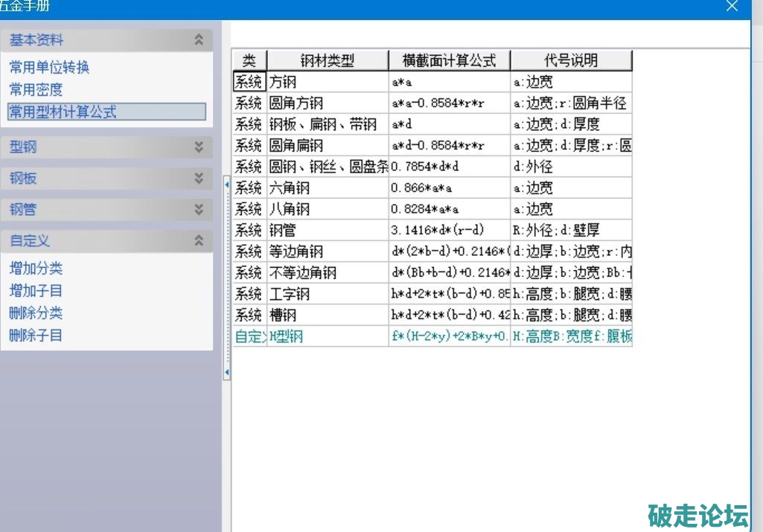This screenshot has width=763, height=532.
Task: Select the 方钢 row
Action: tap(328, 82)
